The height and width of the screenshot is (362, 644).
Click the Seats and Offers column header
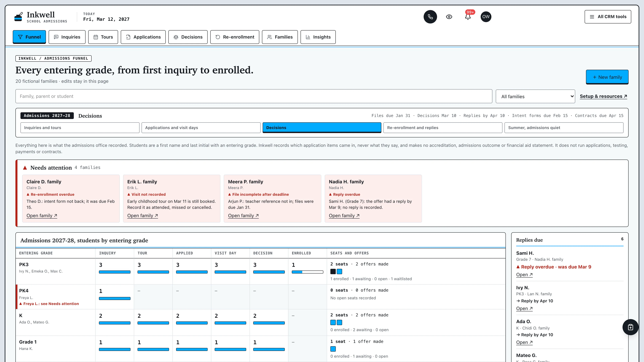(349, 253)
